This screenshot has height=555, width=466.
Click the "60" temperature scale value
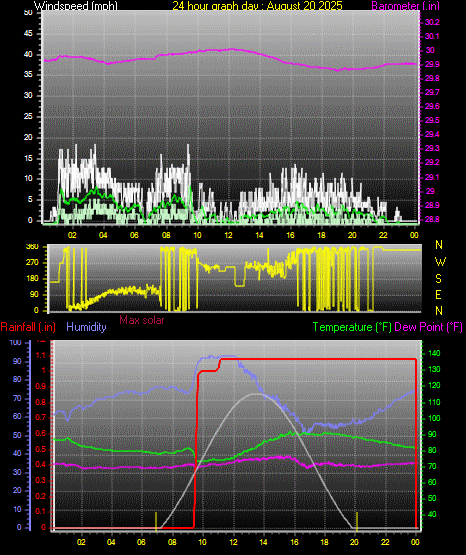click(x=432, y=482)
